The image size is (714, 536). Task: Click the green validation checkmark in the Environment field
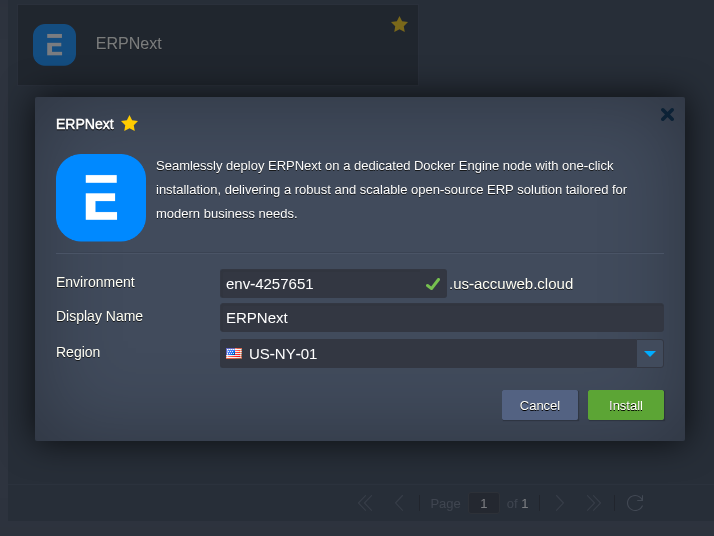coord(433,284)
